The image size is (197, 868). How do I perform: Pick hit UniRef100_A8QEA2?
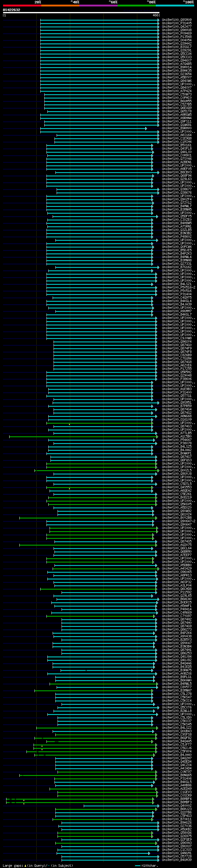pyautogui.click(x=177, y=491)
